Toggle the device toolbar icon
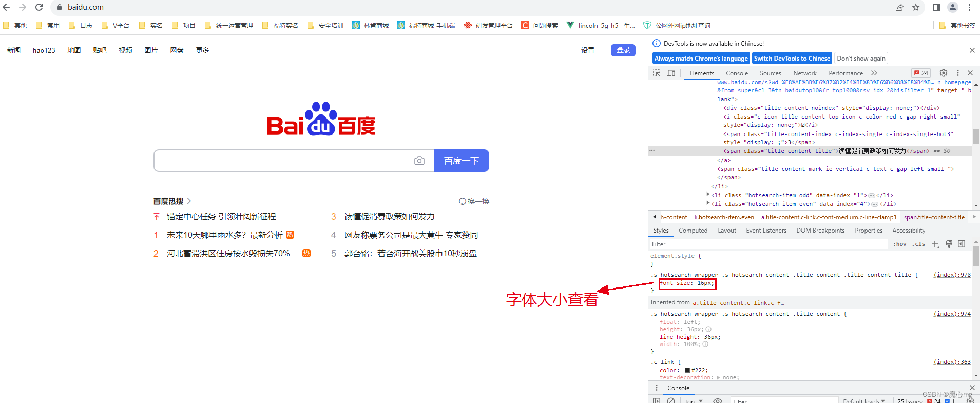980x403 pixels. point(671,73)
